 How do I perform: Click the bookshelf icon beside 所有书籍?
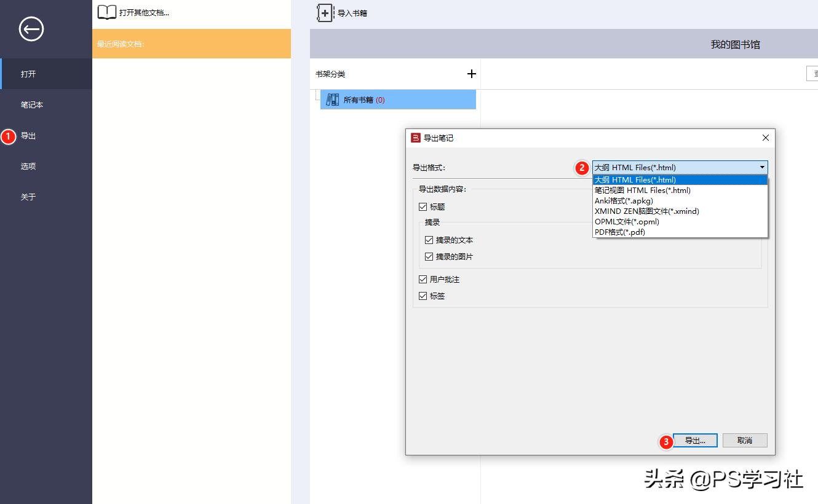[333, 100]
